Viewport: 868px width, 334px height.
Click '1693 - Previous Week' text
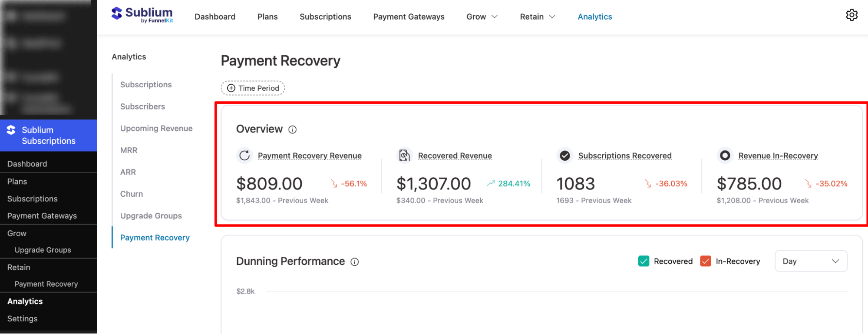tap(594, 201)
